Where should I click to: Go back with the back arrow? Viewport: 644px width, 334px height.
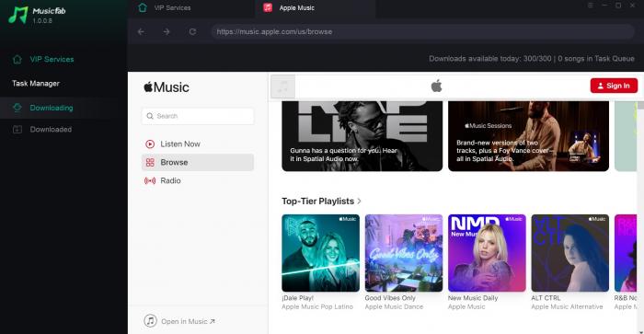click(141, 31)
